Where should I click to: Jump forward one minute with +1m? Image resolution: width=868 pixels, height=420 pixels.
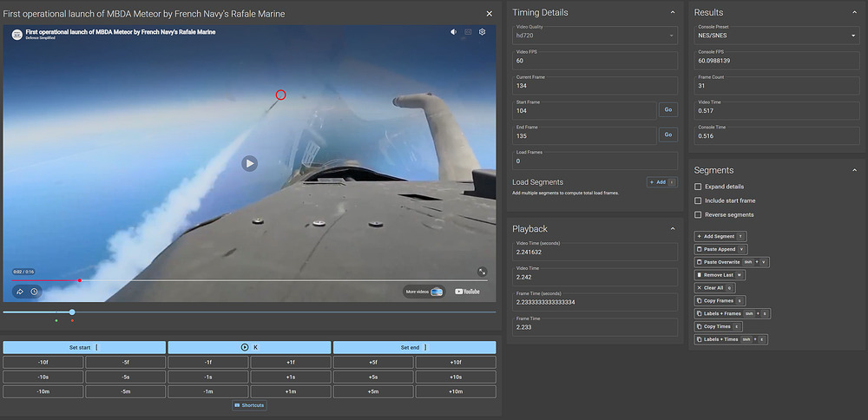pyautogui.click(x=291, y=391)
